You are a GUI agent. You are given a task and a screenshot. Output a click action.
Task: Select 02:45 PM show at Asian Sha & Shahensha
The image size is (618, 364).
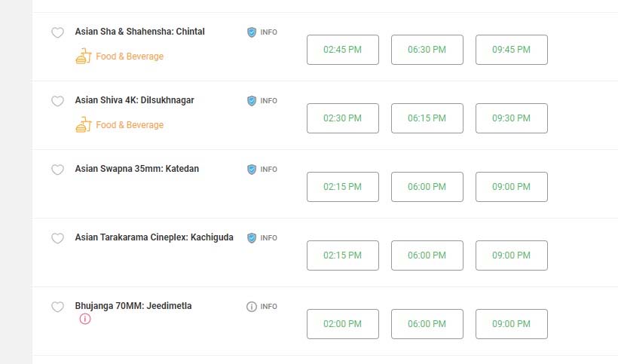tap(343, 50)
